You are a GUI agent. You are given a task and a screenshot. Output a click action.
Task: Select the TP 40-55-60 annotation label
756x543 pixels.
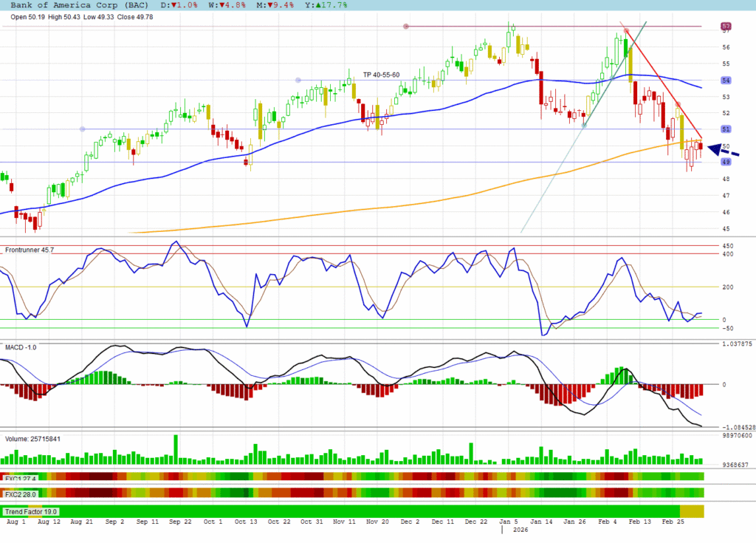[x=381, y=75]
